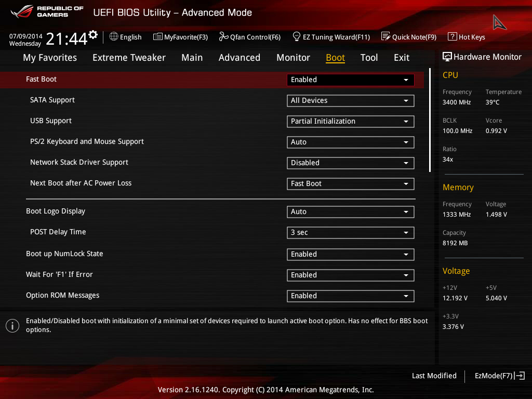532x399 pixels.
Task: Open Qfan Control fan icon
Action: coord(223,36)
